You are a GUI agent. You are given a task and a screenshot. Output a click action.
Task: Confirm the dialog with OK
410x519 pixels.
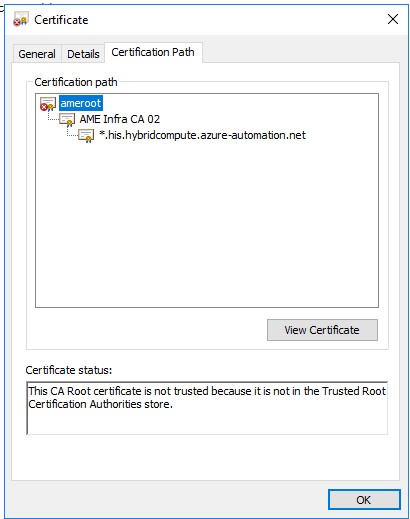point(364,500)
